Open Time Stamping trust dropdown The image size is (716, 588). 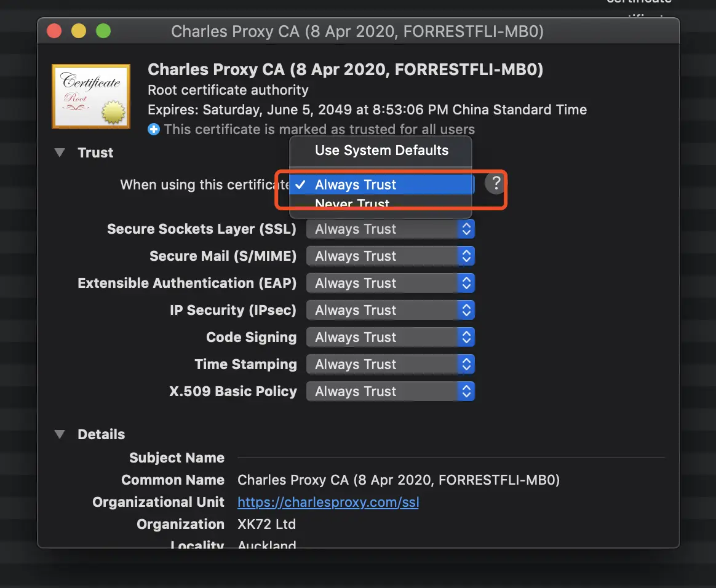pyautogui.click(x=391, y=364)
